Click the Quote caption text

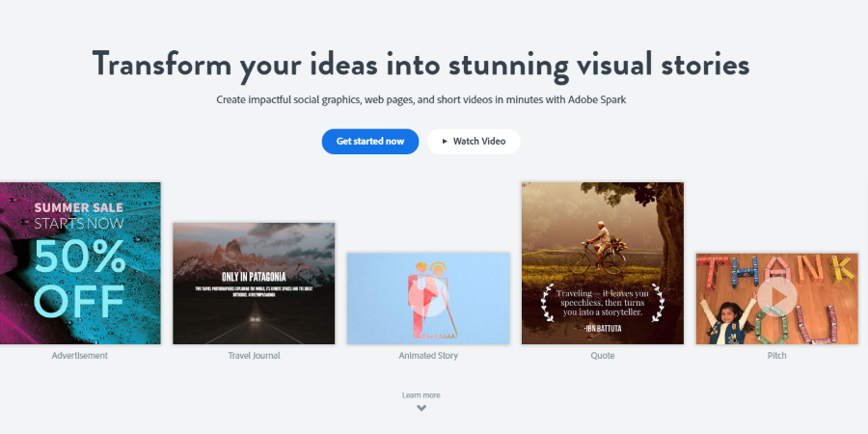click(x=602, y=356)
